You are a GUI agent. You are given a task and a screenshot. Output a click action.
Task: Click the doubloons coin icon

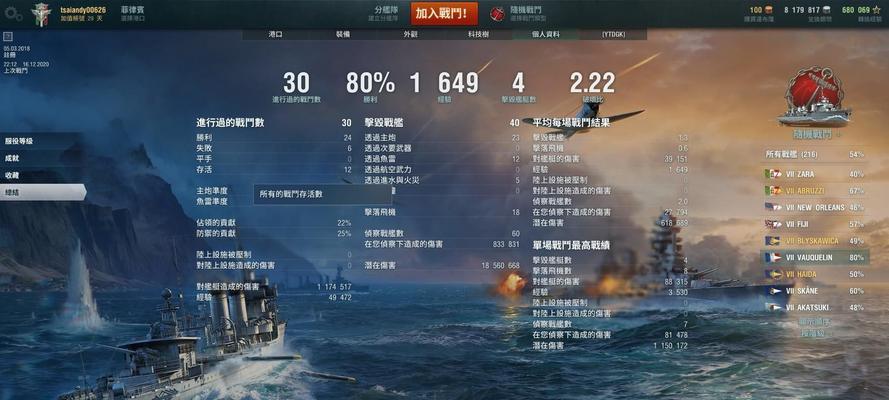coord(769,10)
